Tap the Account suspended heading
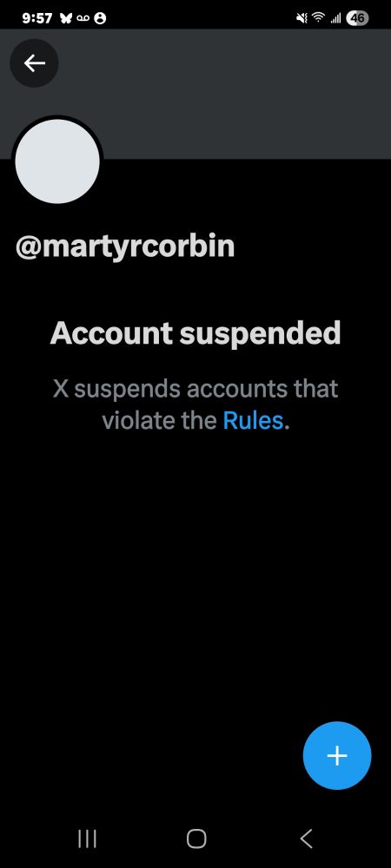The height and width of the screenshot is (868, 391). coord(195,334)
